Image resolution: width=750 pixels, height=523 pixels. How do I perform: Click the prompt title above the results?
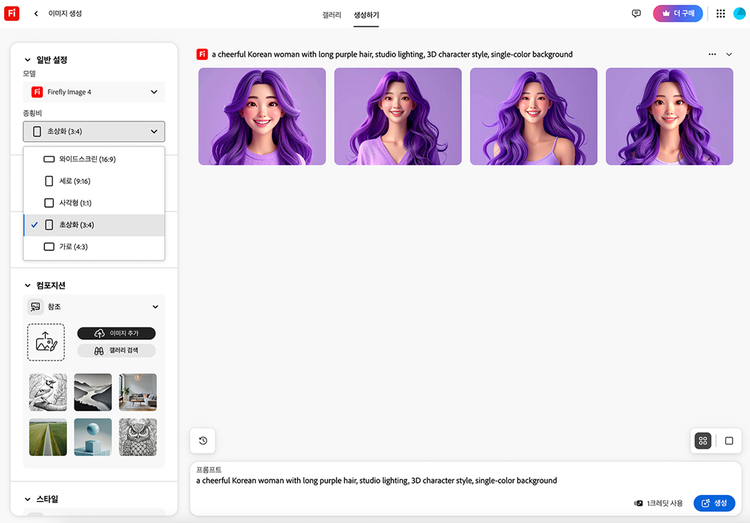[392, 54]
